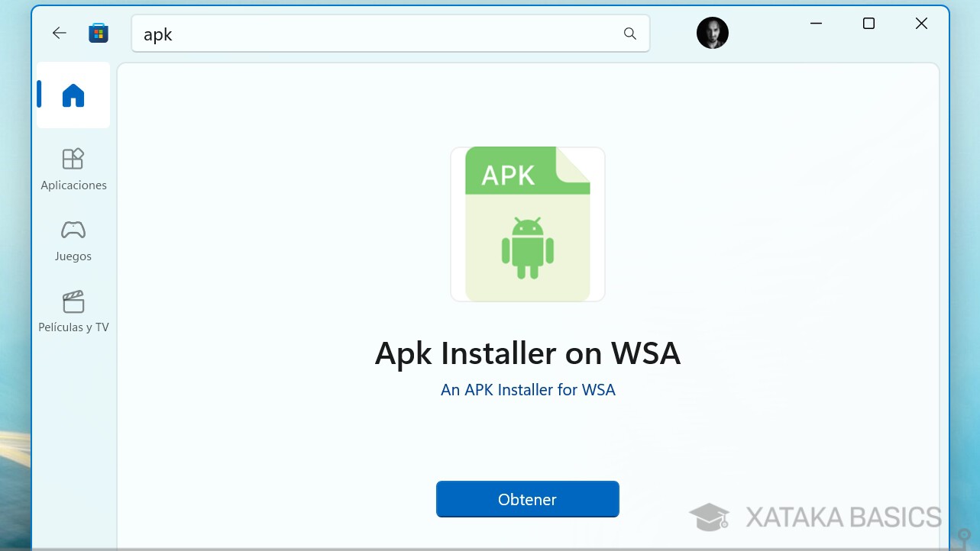980x551 pixels.
Task: Open your account by clicking the profile avatar
Action: pos(712,33)
